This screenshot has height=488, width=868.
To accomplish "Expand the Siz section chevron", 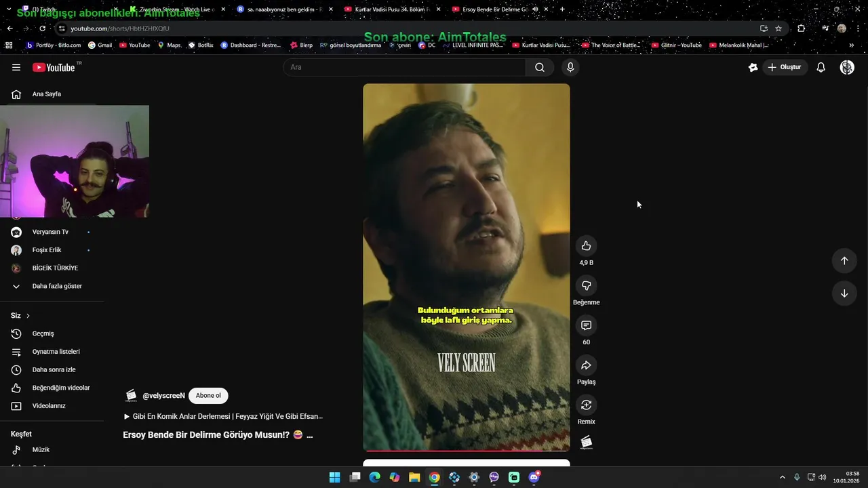I will pyautogui.click(x=28, y=316).
